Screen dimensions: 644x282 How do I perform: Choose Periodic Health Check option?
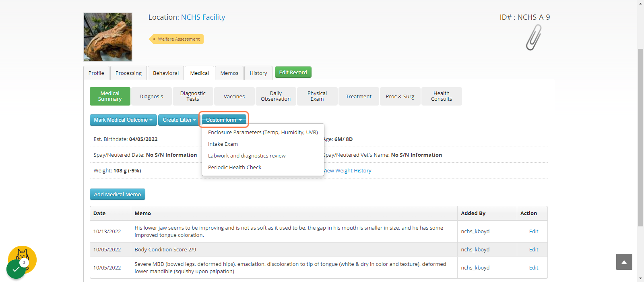pos(235,167)
